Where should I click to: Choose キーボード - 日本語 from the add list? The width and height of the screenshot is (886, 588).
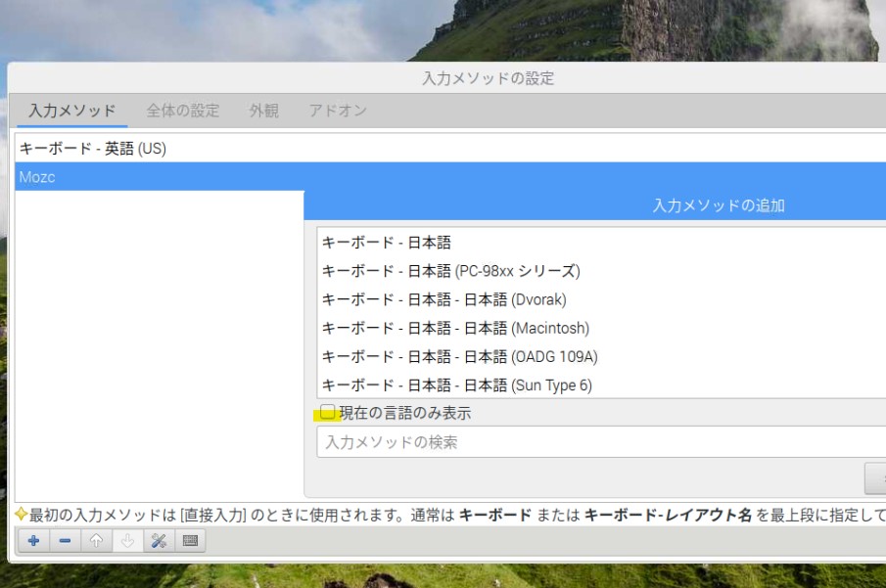tap(387, 243)
